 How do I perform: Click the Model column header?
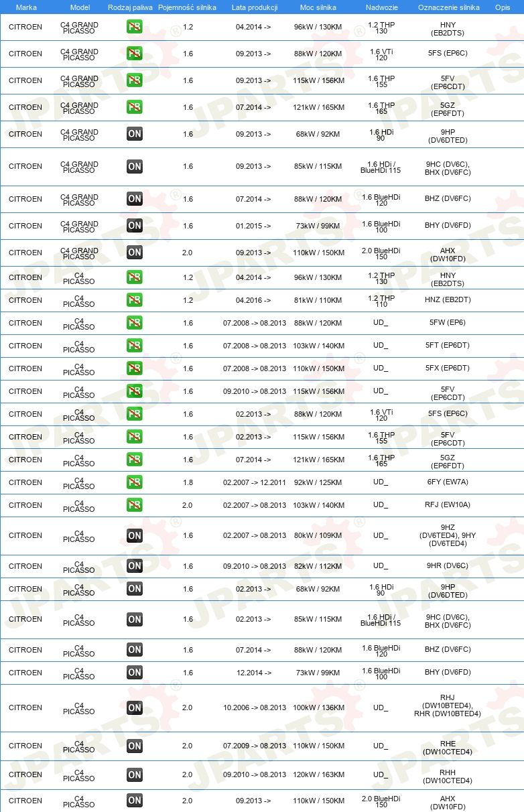pos(80,7)
